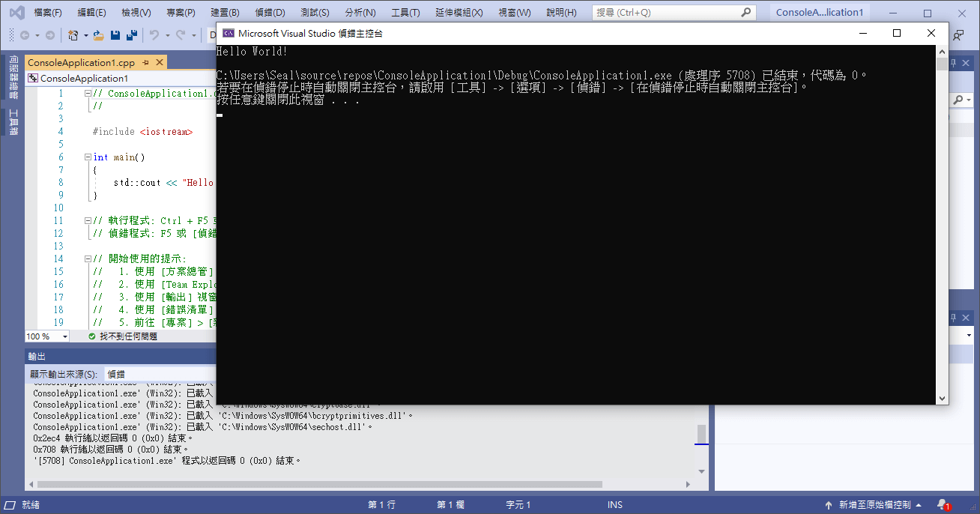Open the ConsoleApplication1 scope combo box
Image resolution: width=980 pixels, height=514 pixels.
coord(120,78)
